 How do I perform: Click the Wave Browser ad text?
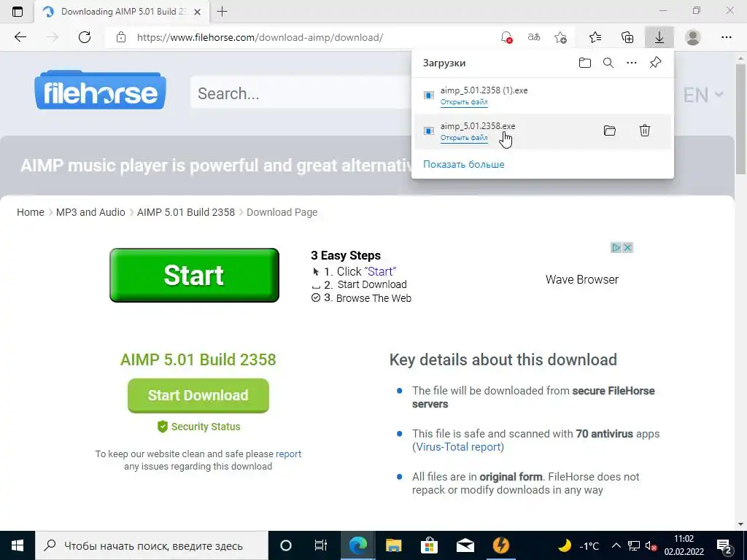point(581,279)
